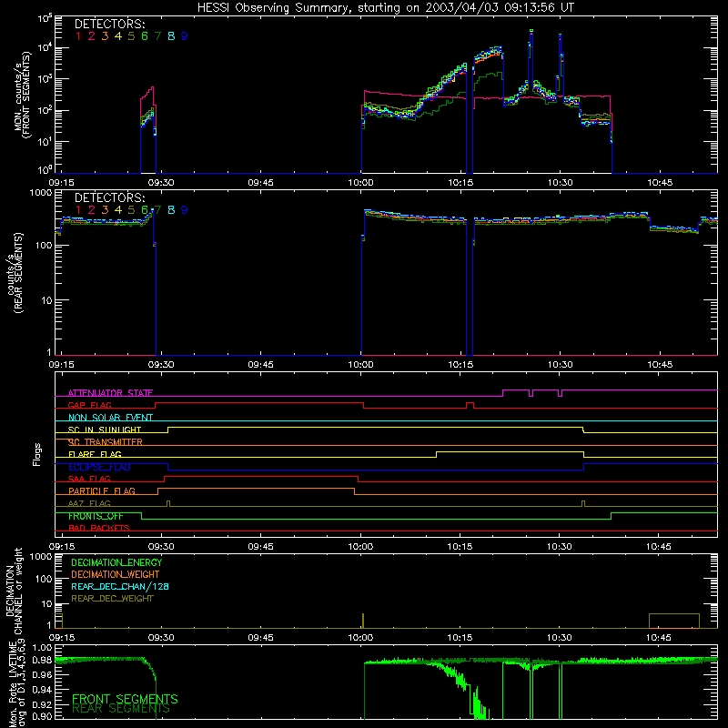
Task: Select the NON SOLAR EVENT label
Action: coord(110,418)
